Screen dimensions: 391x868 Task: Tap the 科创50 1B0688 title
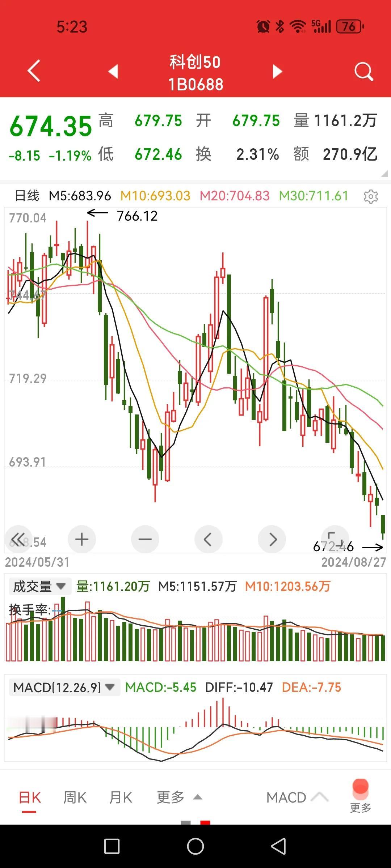pos(195,73)
